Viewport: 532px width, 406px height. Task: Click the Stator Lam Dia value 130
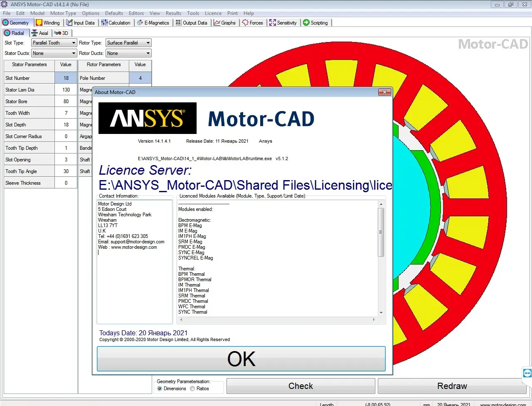[x=66, y=90]
